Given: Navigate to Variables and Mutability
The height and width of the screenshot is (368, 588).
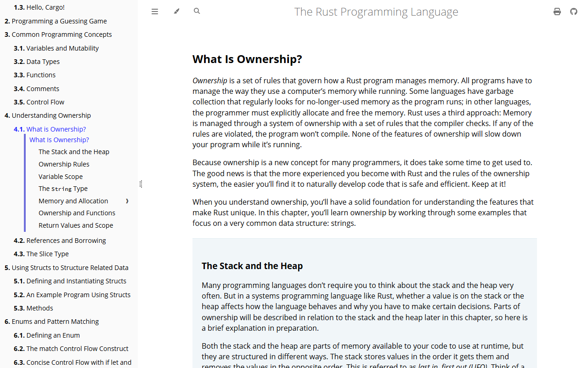Looking at the screenshot, I should tap(56, 48).
